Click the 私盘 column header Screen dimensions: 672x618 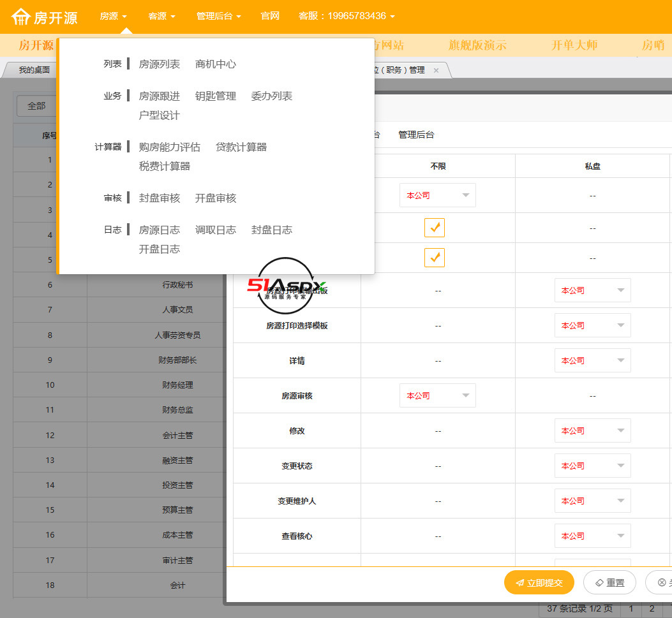pos(593,166)
